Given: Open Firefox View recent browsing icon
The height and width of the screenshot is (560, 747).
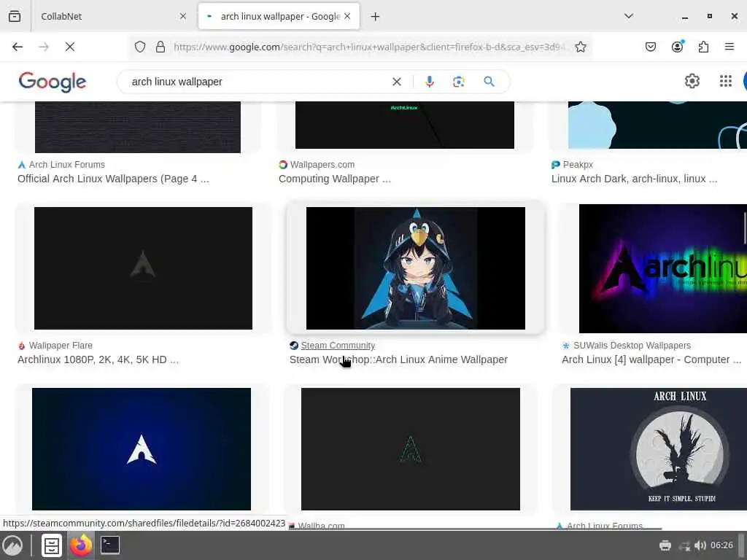Looking at the screenshot, I should click(x=15, y=16).
